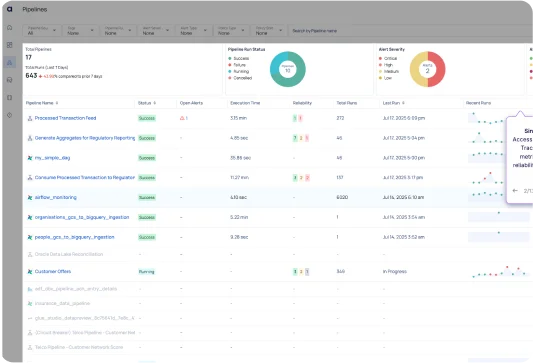Click the back arrow in the tour popup
Viewport: 533px width, 363px height.
(x=515, y=191)
